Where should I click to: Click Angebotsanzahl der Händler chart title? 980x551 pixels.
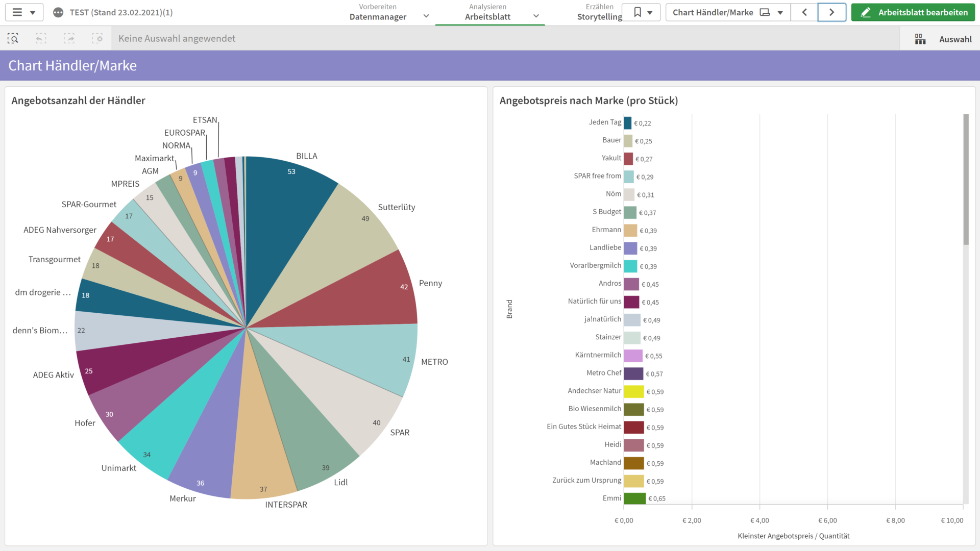point(78,101)
